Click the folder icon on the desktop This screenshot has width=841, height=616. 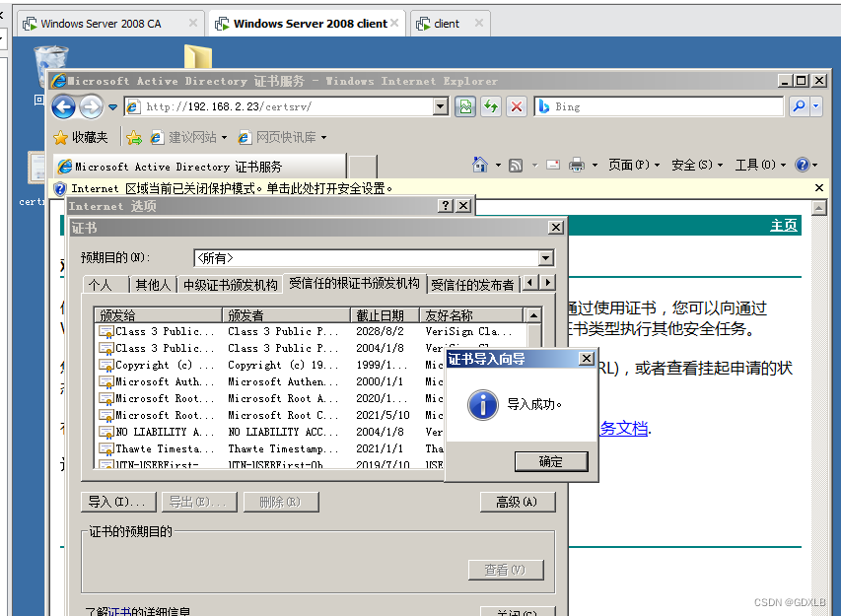(198, 57)
